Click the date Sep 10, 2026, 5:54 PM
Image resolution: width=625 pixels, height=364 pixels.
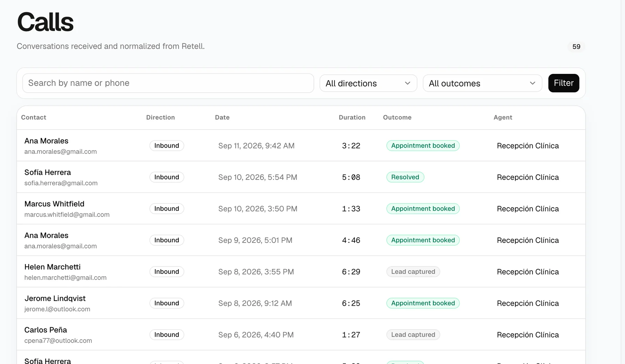(258, 177)
